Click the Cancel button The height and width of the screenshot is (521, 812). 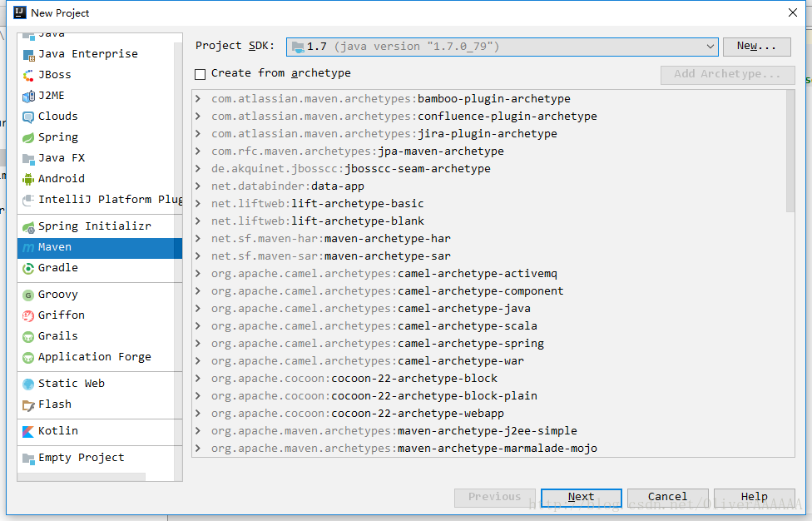pyautogui.click(x=667, y=497)
